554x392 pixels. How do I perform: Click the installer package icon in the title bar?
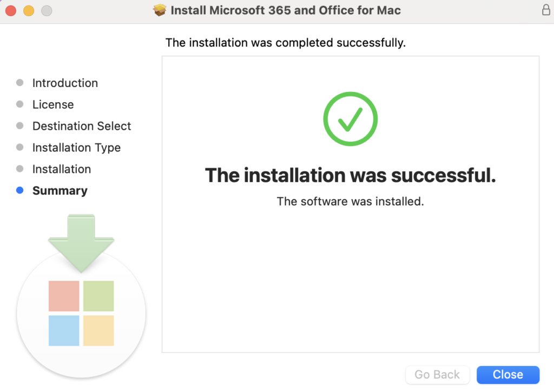[x=160, y=10]
